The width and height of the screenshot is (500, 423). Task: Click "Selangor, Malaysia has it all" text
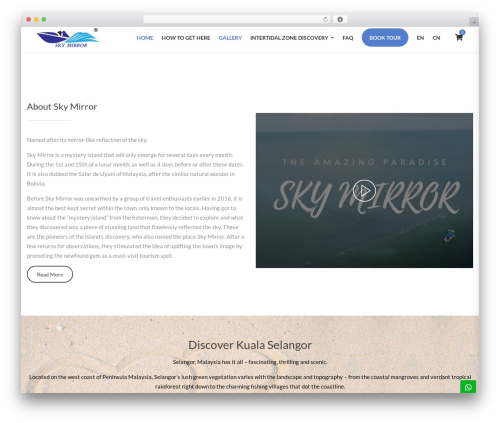pyautogui.click(x=250, y=362)
